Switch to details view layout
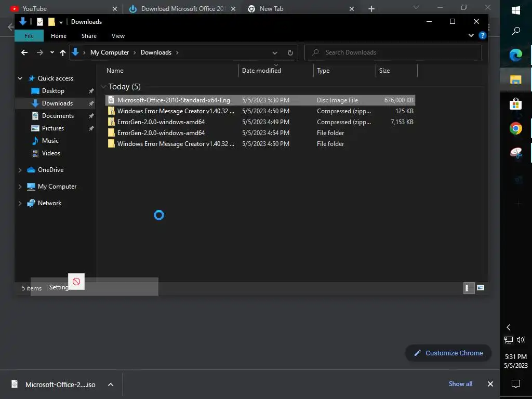 (469, 288)
